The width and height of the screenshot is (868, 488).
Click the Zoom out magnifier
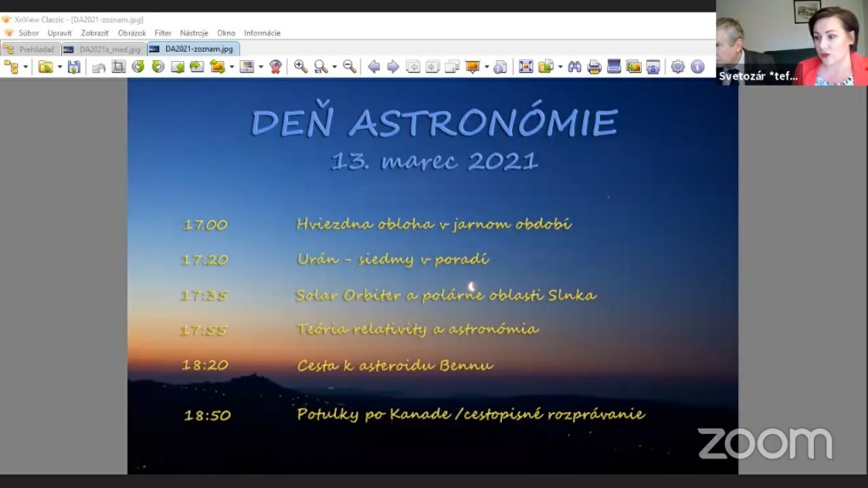coord(349,67)
